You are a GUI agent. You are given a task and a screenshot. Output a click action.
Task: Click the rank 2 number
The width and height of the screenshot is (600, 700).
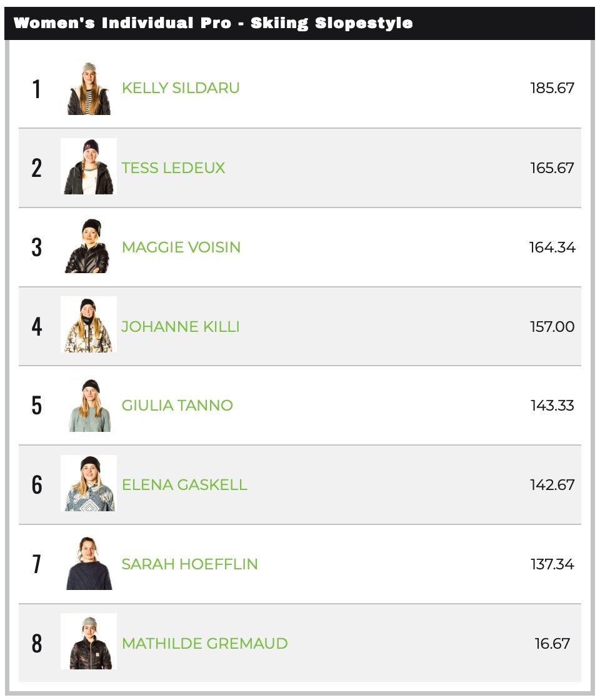point(37,168)
